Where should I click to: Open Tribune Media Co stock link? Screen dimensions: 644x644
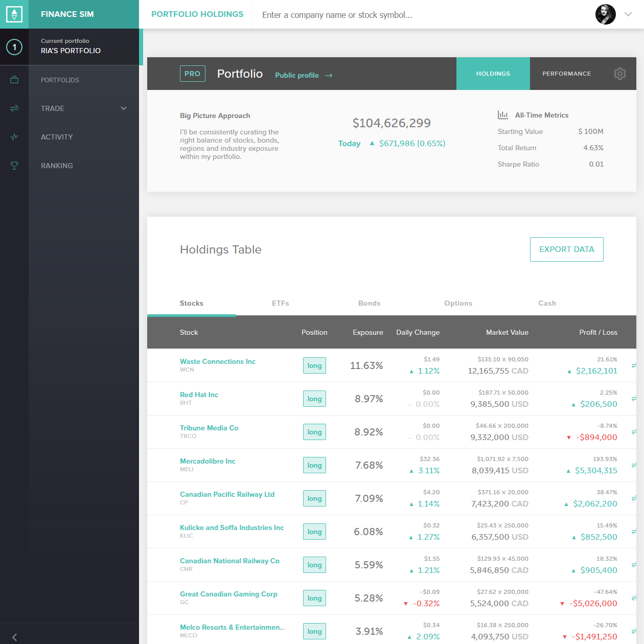coord(209,428)
